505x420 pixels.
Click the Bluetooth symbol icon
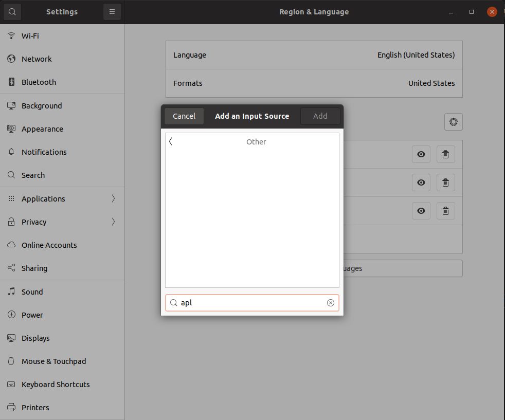pos(11,82)
